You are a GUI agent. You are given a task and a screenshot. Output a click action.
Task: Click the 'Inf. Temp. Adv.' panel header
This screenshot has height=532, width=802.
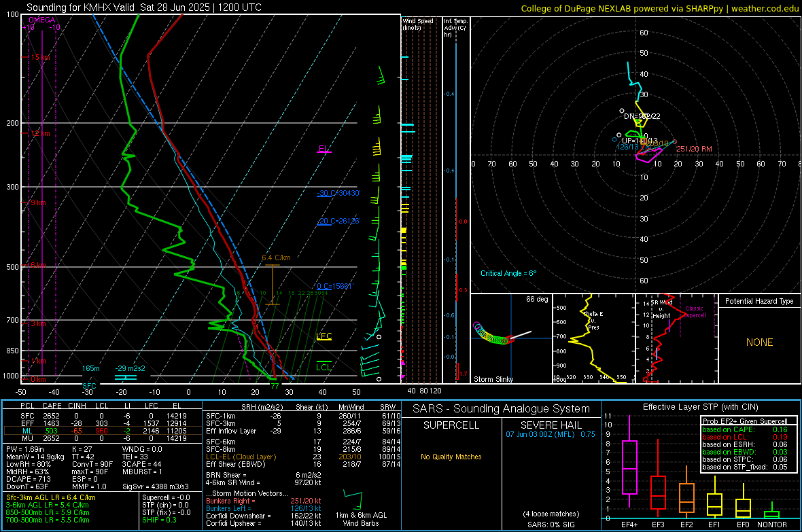click(455, 28)
